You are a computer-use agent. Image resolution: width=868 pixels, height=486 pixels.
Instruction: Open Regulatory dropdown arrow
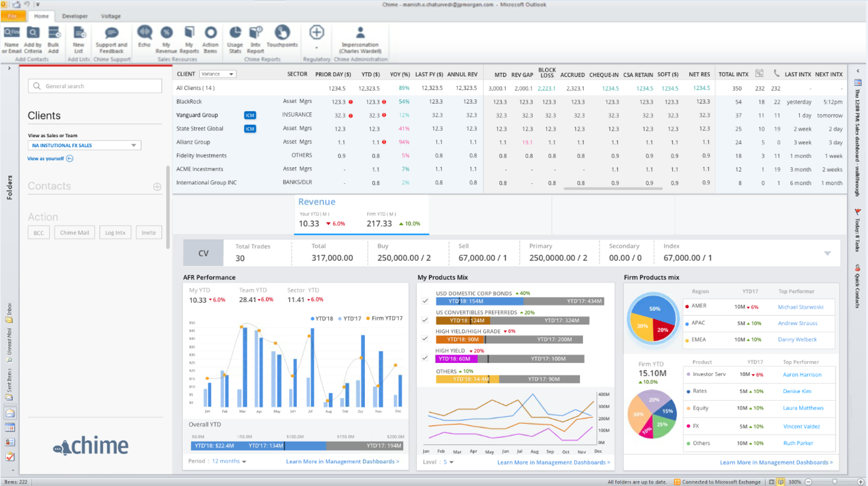point(317,48)
